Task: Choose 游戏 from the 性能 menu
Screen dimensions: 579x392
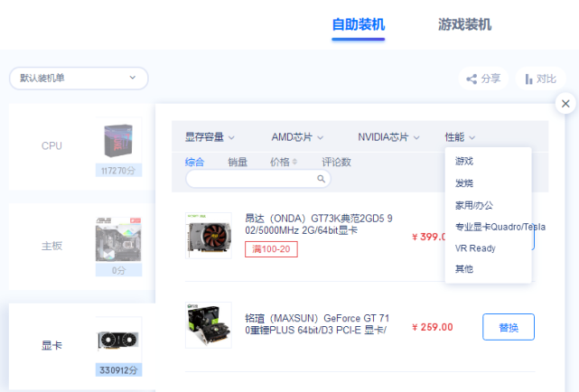Action: (x=464, y=162)
